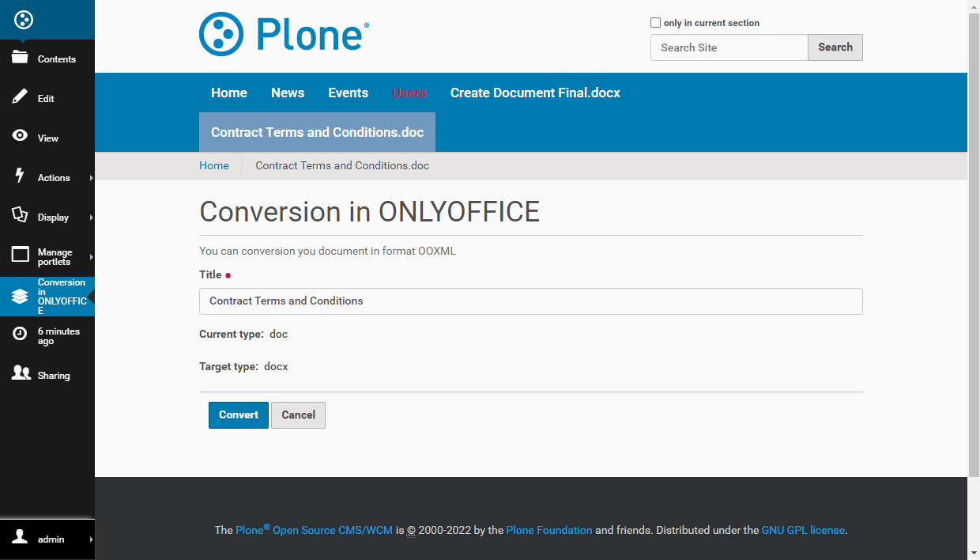
Task: Open the Home navigation tab
Action: 229,93
